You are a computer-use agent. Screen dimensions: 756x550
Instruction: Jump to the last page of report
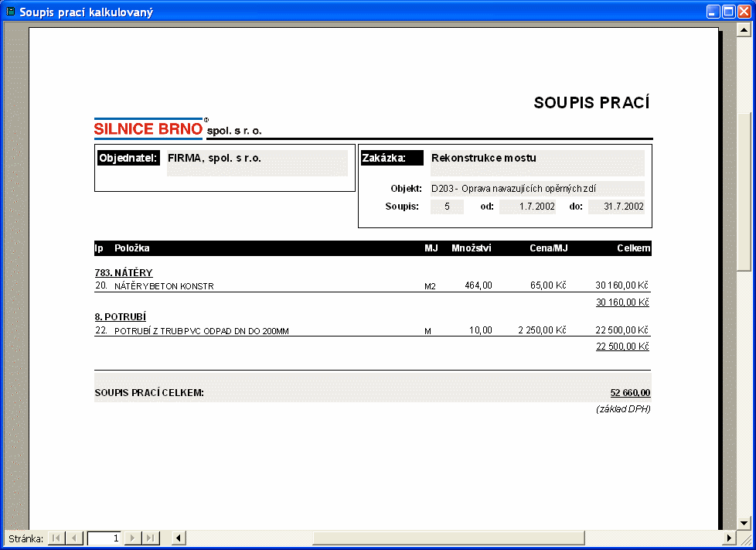point(151,538)
